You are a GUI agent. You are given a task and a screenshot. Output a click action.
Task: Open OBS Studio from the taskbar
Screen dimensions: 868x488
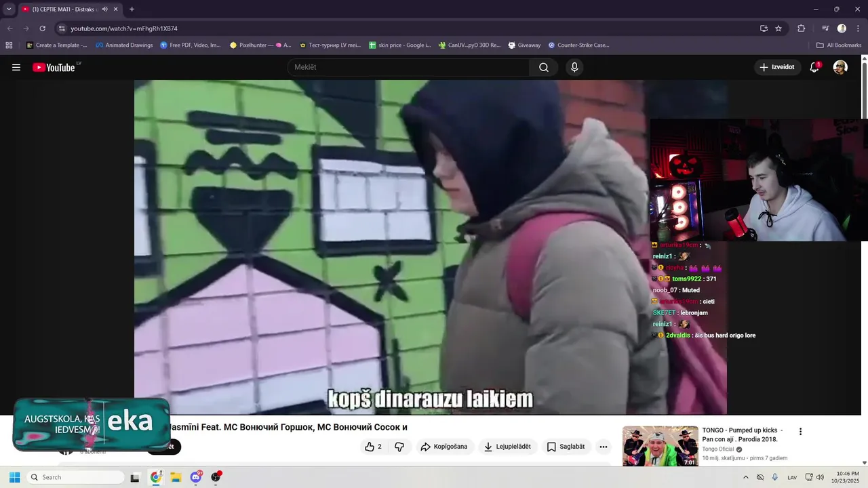pos(216,477)
